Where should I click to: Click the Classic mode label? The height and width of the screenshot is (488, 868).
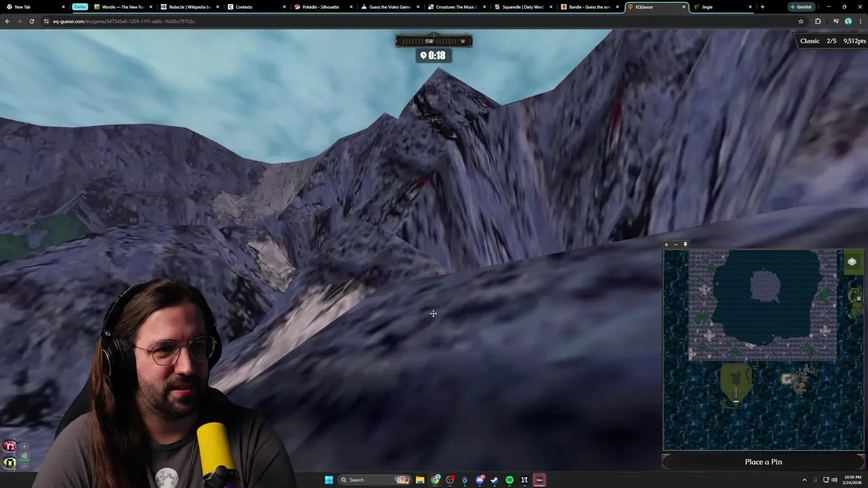point(810,41)
